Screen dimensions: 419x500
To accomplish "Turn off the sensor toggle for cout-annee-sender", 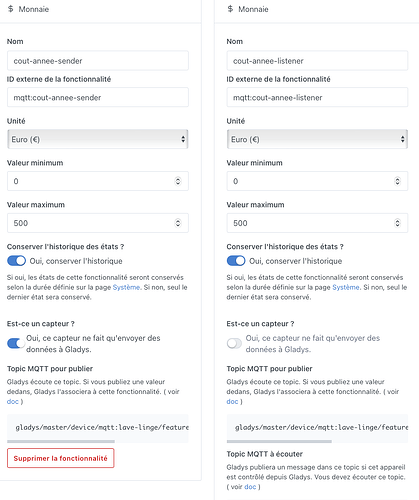I will coord(16,343).
